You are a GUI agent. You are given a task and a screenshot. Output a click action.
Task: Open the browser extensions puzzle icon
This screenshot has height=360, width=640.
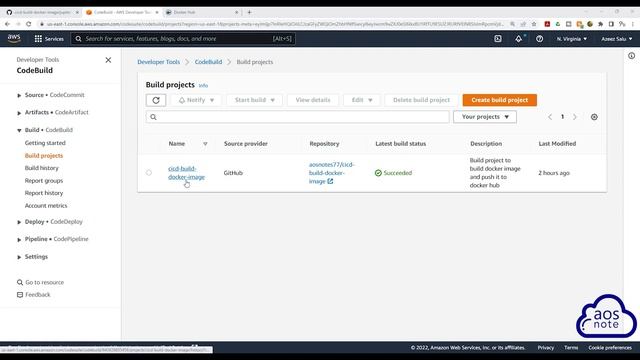[x=600, y=24]
